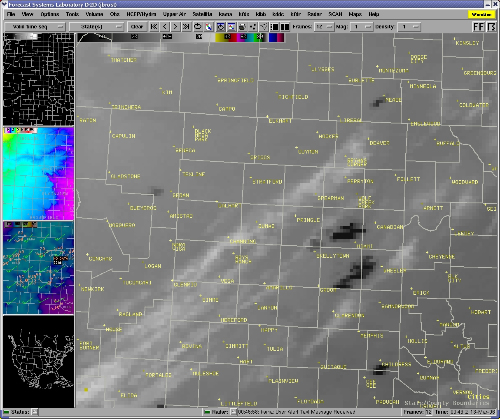Toggle the split-panel layout icon
The height and width of the screenshot is (419, 500).
pos(285,27)
